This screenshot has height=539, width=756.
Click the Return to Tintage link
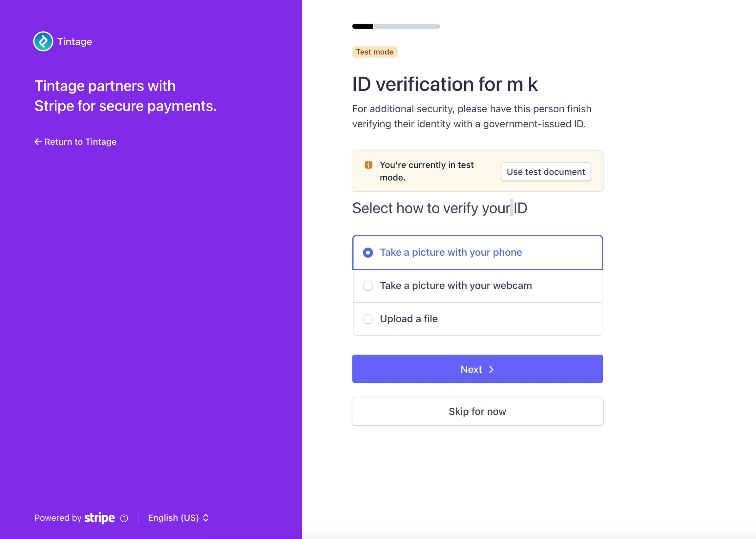(80, 142)
